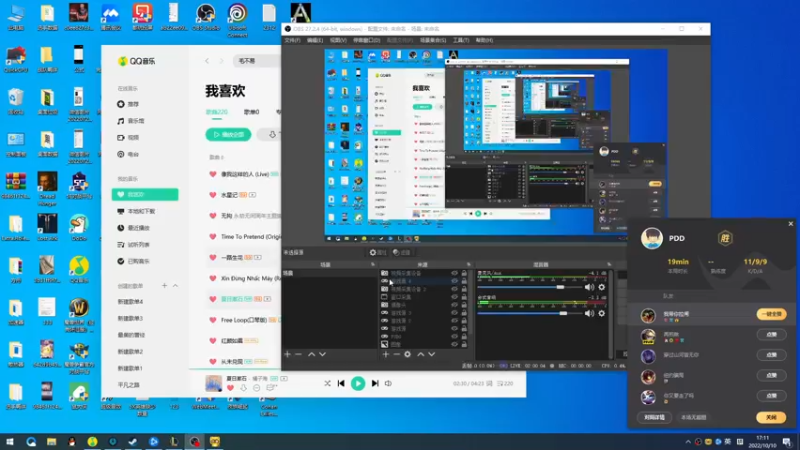Remove the selected scene in OBS
This screenshot has height=450, width=800.
pos(298,354)
